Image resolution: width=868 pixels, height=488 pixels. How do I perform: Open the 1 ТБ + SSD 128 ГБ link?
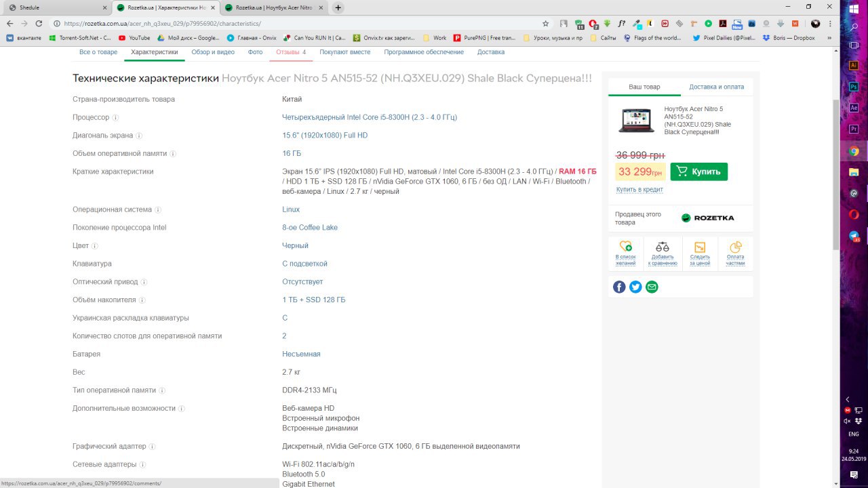pos(314,300)
